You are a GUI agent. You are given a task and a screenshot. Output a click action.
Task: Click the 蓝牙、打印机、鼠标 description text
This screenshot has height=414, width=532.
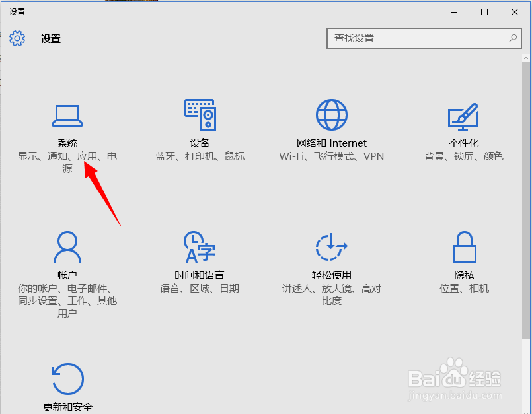[200, 156]
